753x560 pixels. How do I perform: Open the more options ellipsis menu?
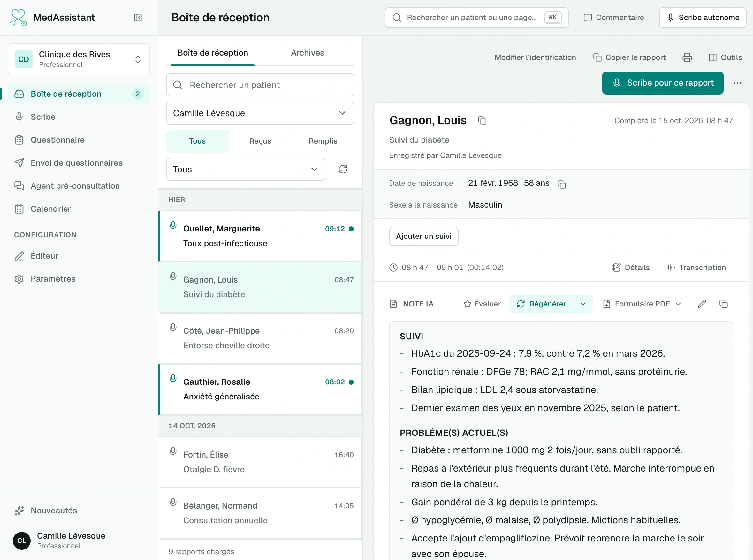[737, 83]
